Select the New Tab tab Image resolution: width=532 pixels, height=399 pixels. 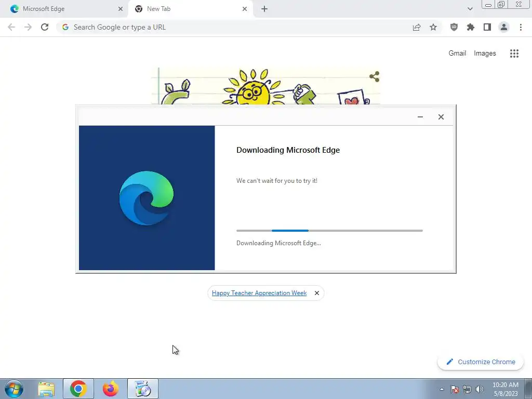190,9
